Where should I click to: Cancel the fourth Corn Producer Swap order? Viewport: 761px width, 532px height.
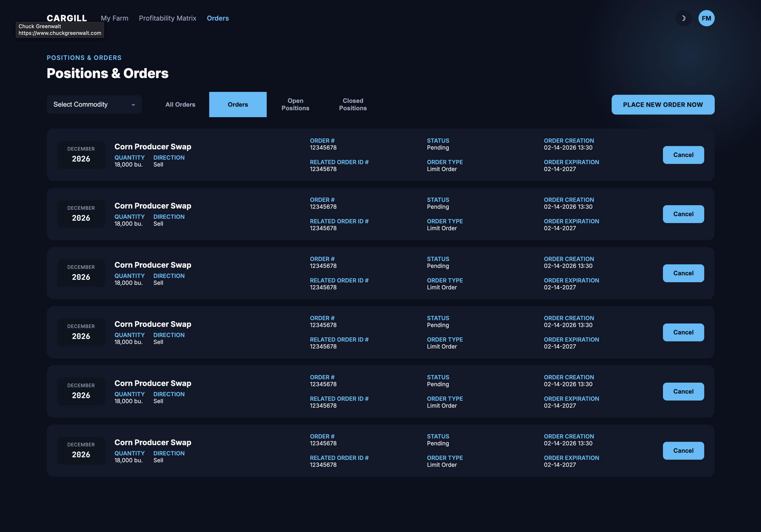pyautogui.click(x=683, y=332)
